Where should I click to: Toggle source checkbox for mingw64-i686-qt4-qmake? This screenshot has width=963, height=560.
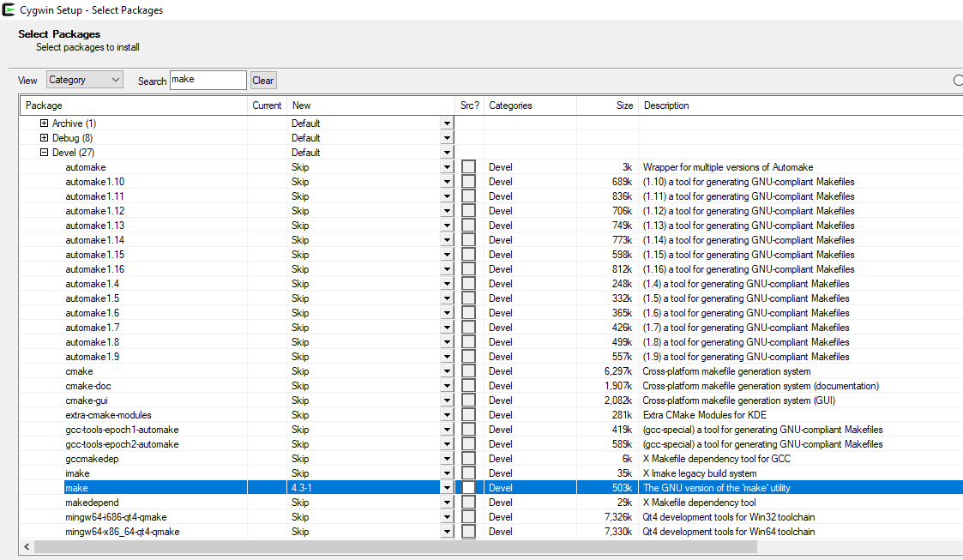coord(468,517)
